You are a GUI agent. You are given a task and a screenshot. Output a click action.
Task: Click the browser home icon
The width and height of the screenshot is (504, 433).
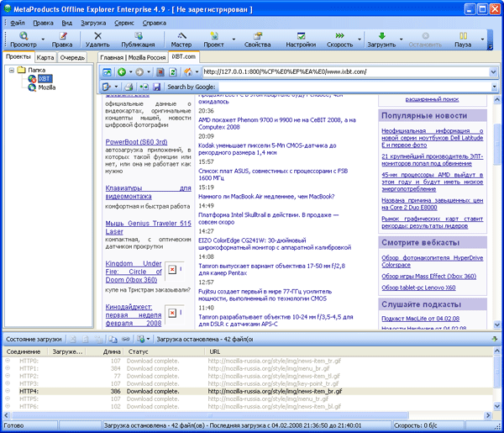[188, 72]
